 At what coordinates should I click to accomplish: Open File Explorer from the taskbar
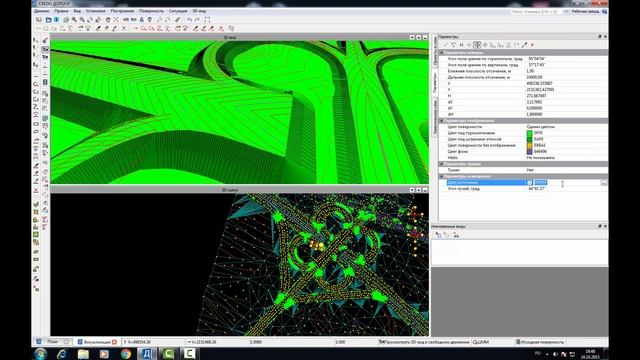coord(83,354)
